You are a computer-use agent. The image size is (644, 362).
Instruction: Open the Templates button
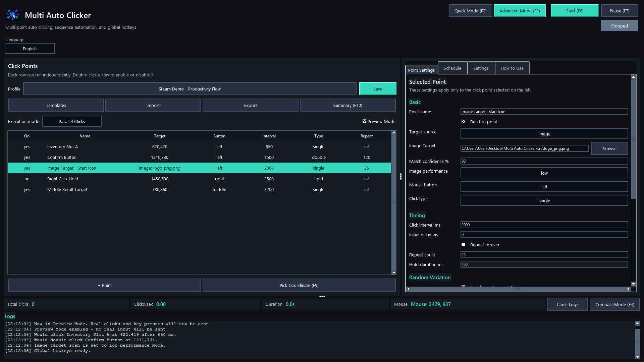[56, 105]
